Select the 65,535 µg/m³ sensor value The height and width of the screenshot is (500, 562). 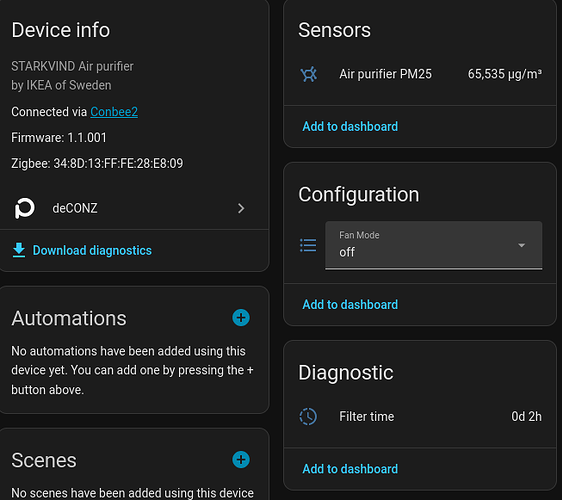pyautogui.click(x=505, y=74)
